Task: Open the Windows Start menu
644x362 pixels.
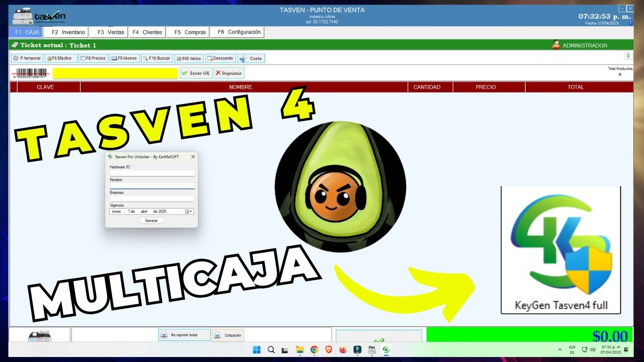Action: coord(257,349)
